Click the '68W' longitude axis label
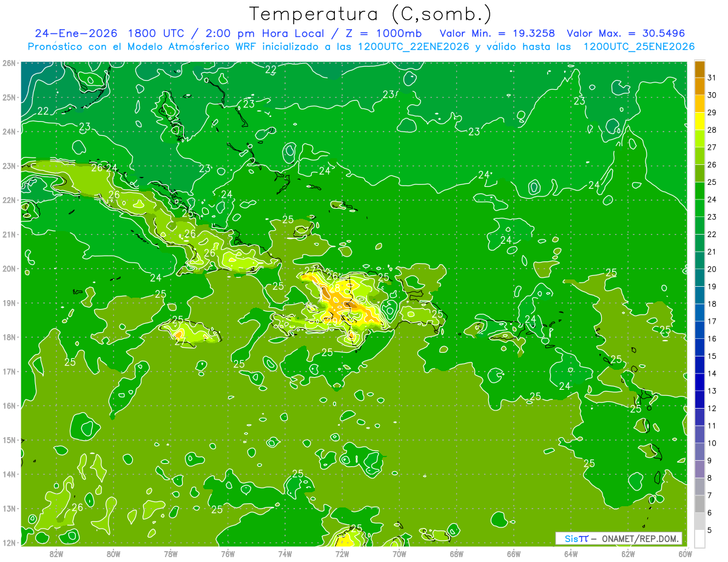 (456, 554)
